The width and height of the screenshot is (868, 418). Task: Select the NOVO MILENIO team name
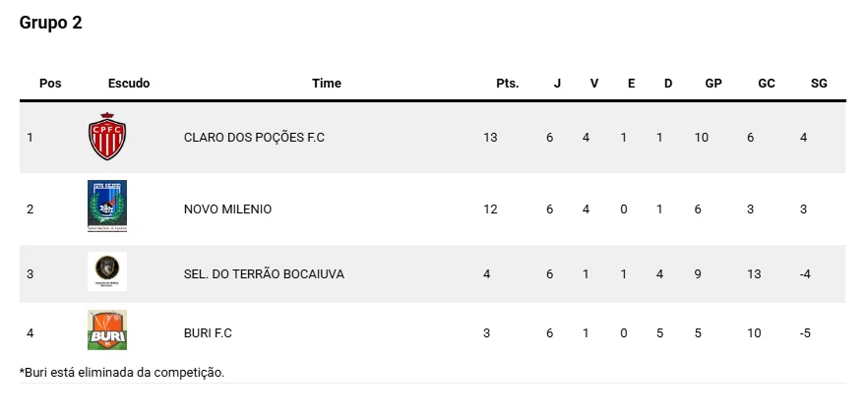[227, 209]
